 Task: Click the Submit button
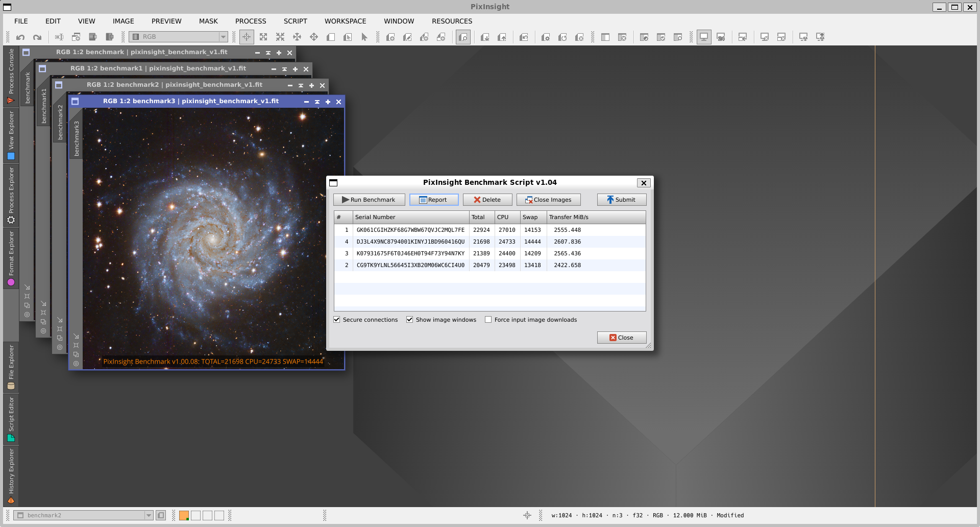(622, 200)
